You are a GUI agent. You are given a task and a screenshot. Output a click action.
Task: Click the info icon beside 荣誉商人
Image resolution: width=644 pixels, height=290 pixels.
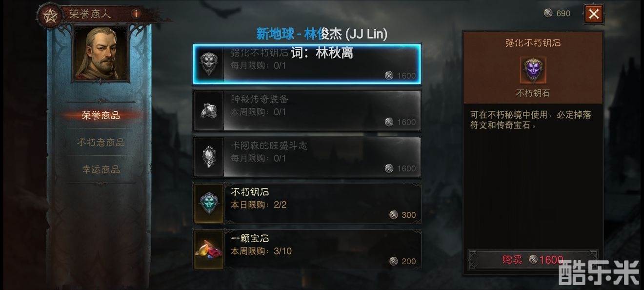(136, 14)
